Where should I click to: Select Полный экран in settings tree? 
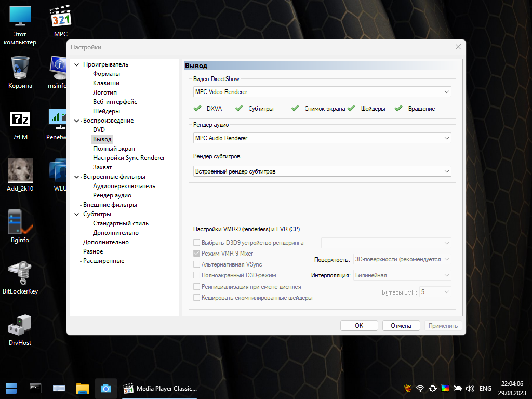click(114, 149)
